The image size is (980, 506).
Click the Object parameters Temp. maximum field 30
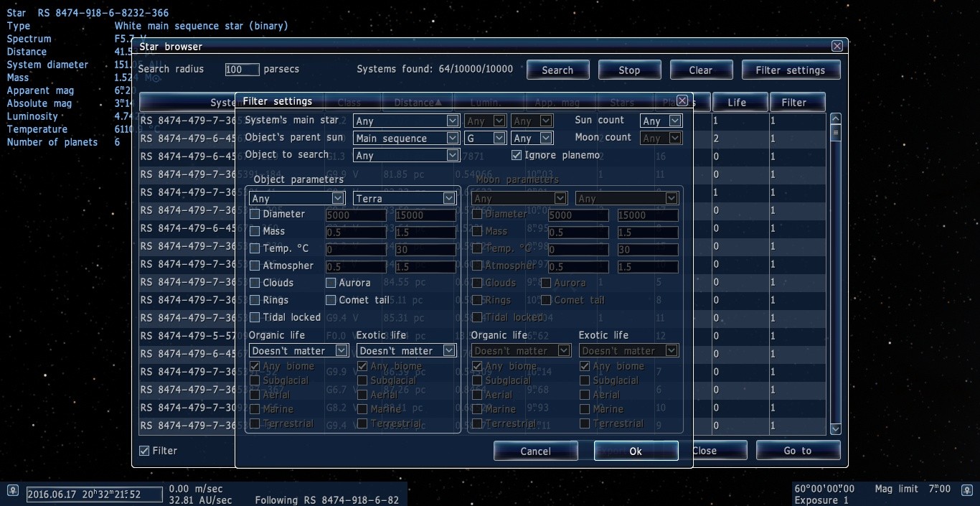(x=425, y=249)
